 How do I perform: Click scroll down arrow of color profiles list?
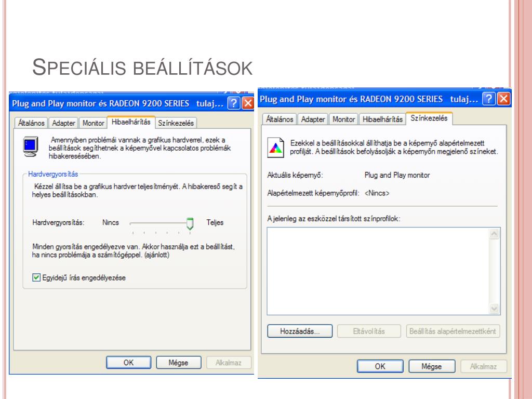click(x=494, y=309)
